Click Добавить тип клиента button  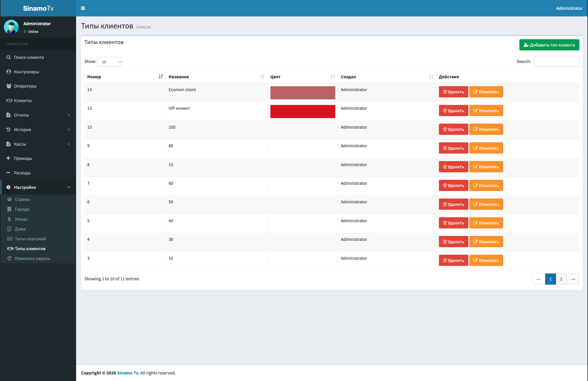[x=549, y=45]
